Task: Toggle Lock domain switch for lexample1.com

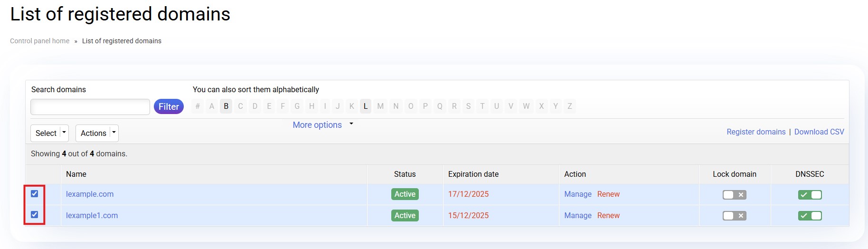Action: click(x=734, y=216)
